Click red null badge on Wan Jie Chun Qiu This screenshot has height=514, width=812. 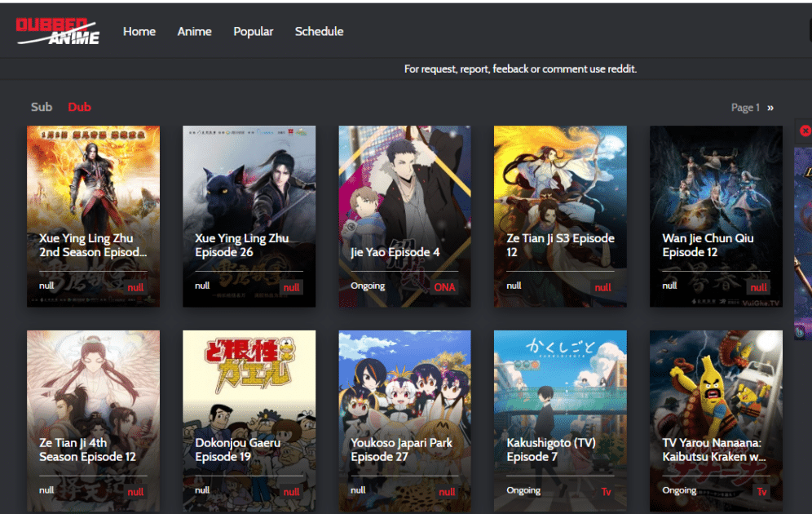pos(759,287)
